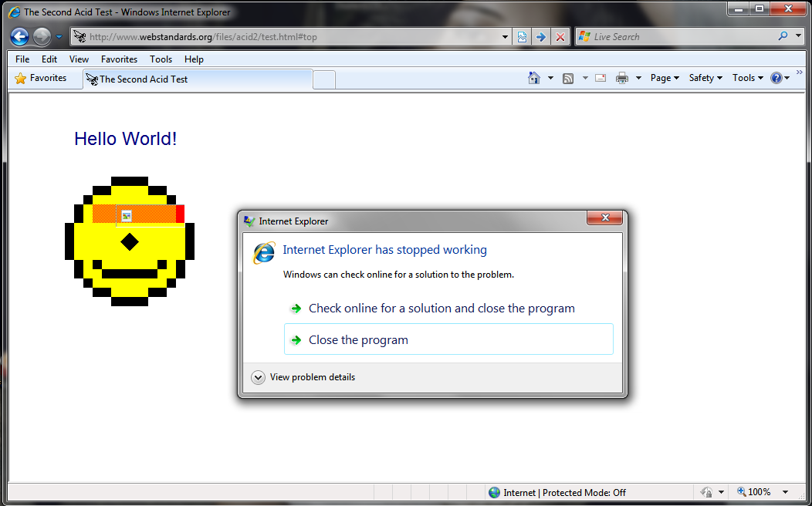Click the broken image icon on smiley
Image resolution: width=812 pixels, height=506 pixels.
(x=127, y=216)
